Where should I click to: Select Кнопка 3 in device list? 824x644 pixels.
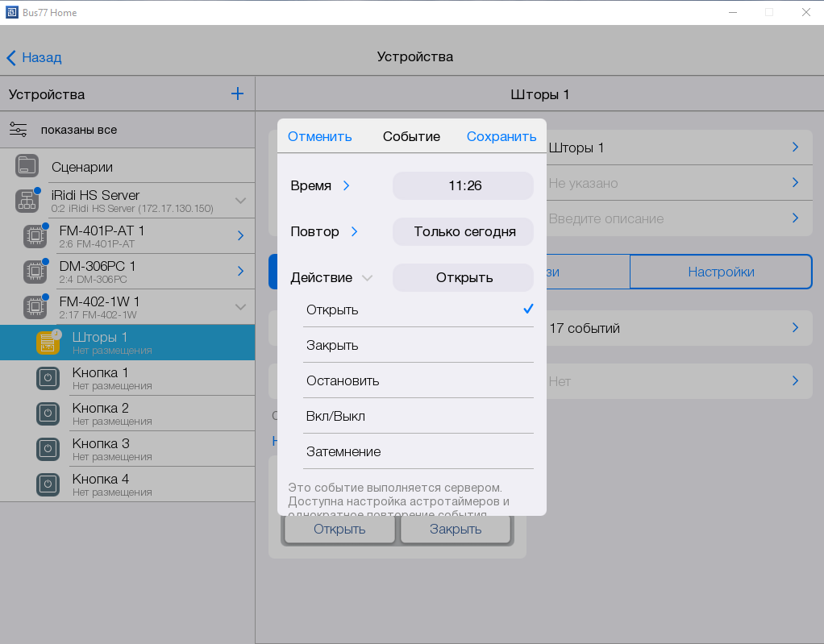[101, 449]
